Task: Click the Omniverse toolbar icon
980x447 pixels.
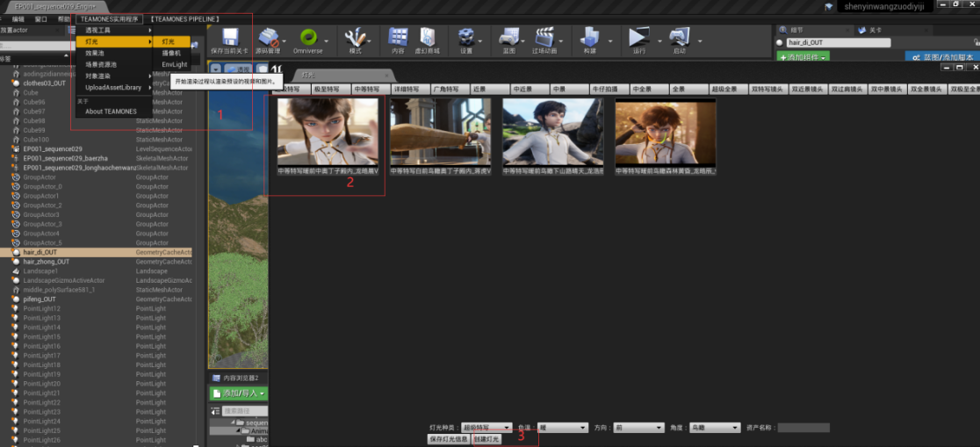Action: pyautogui.click(x=308, y=38)
